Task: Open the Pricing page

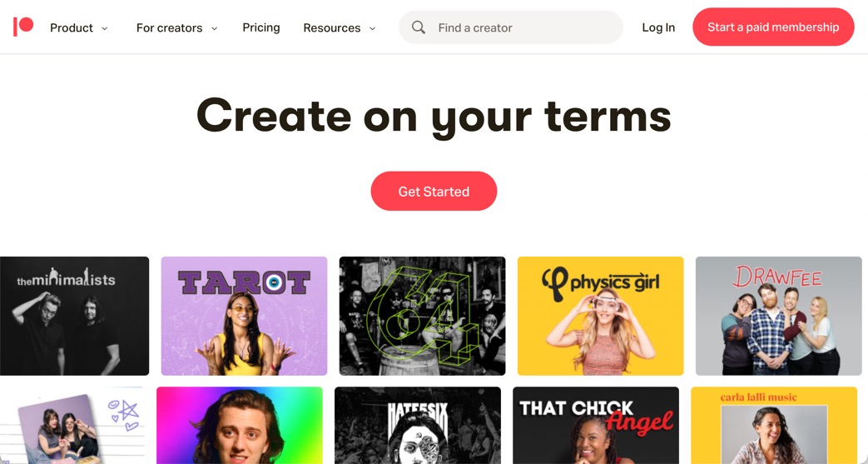Action: (261, 27)
